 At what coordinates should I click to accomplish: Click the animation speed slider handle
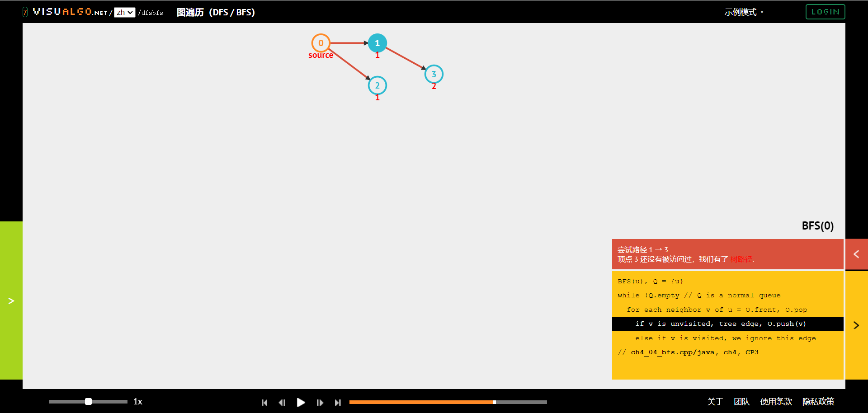(x=89, y=402)
